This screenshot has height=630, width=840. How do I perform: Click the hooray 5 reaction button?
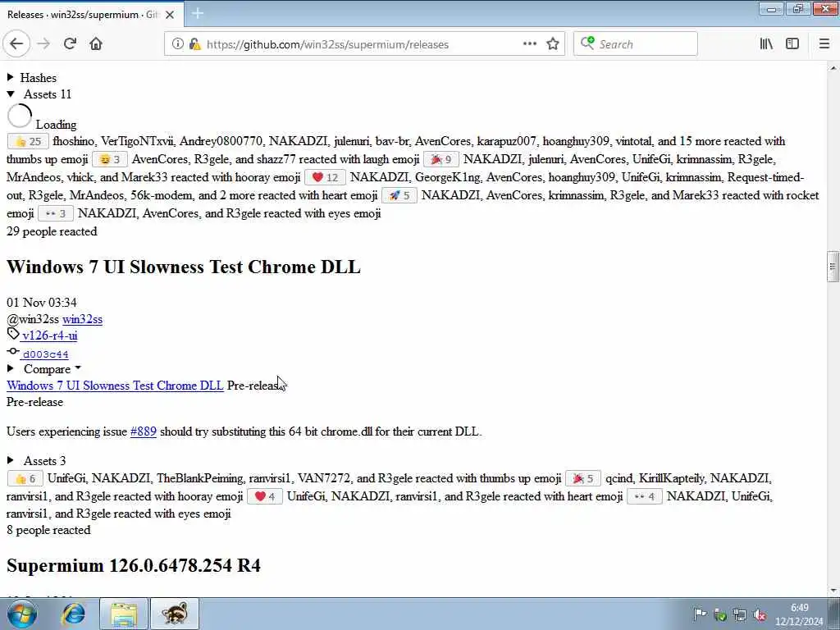pos(583,478)
